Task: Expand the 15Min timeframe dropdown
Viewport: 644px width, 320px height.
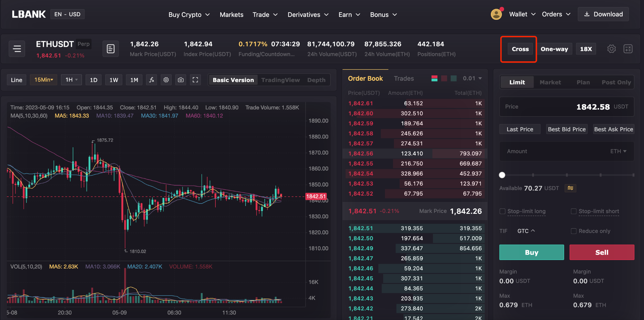Action: 44,80
